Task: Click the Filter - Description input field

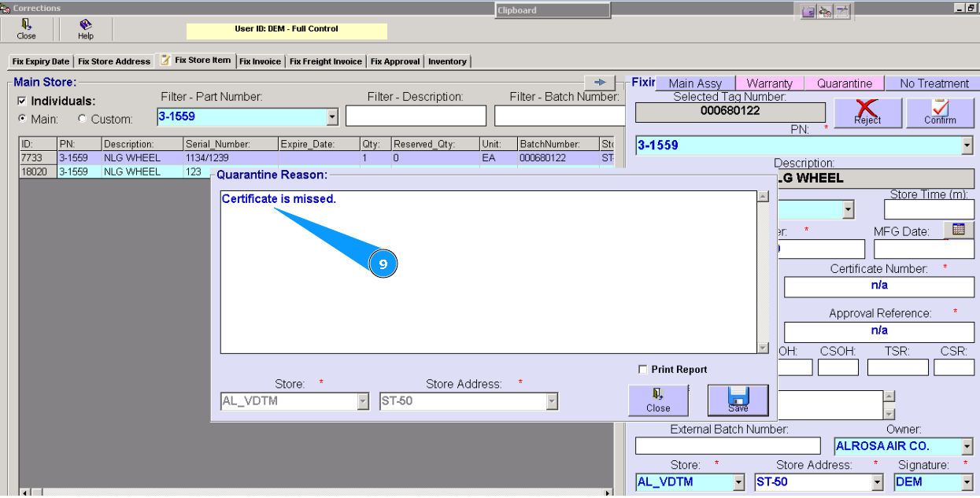Action: 416,116
